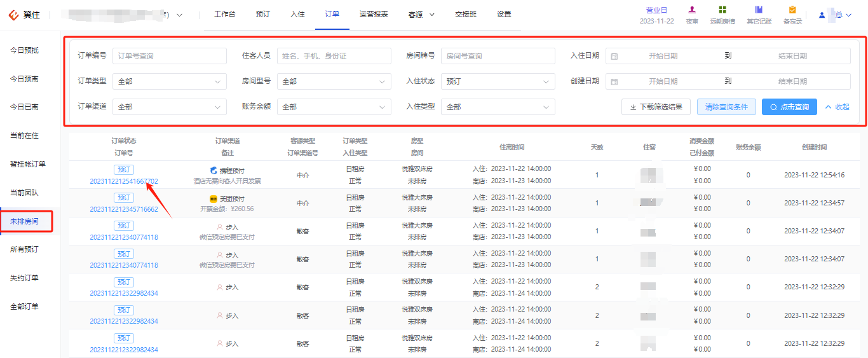
Task: Open the 其它记账 icon
Action: (759, 10)
